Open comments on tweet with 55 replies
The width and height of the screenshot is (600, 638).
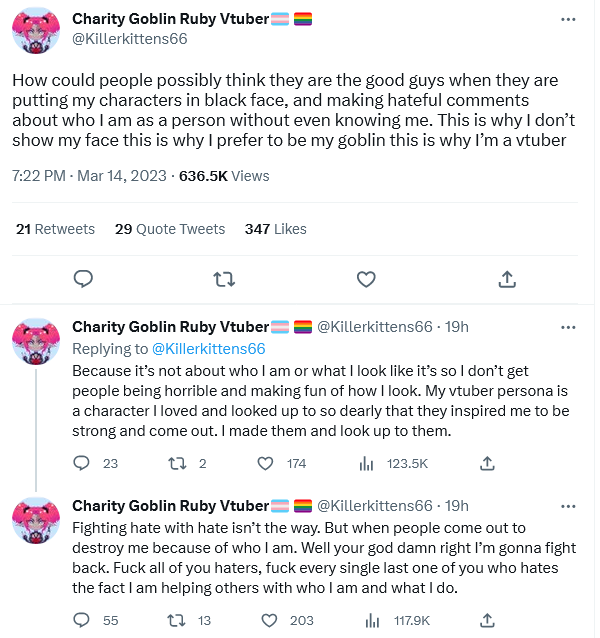click(81, 620)
